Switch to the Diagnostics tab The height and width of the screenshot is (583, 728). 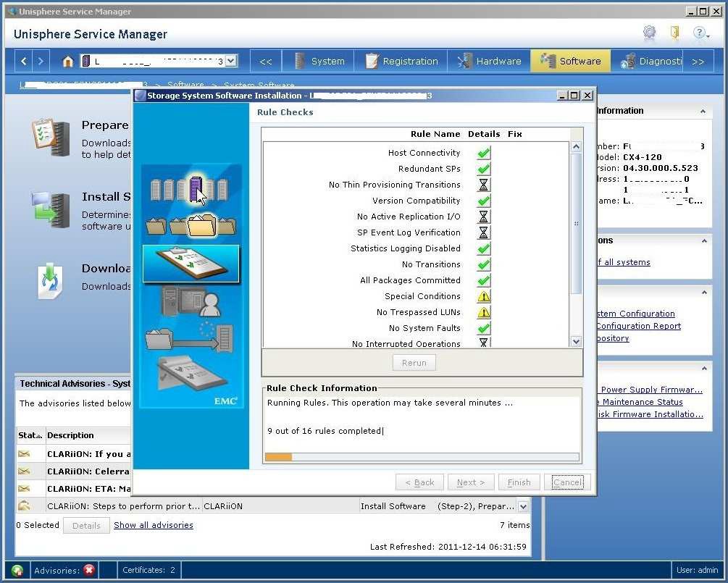click(648, 61)
